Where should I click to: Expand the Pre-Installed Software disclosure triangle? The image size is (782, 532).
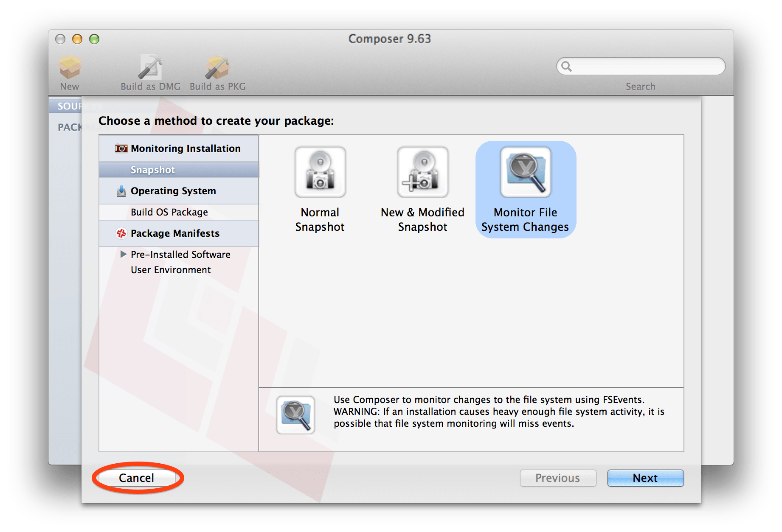124,254
